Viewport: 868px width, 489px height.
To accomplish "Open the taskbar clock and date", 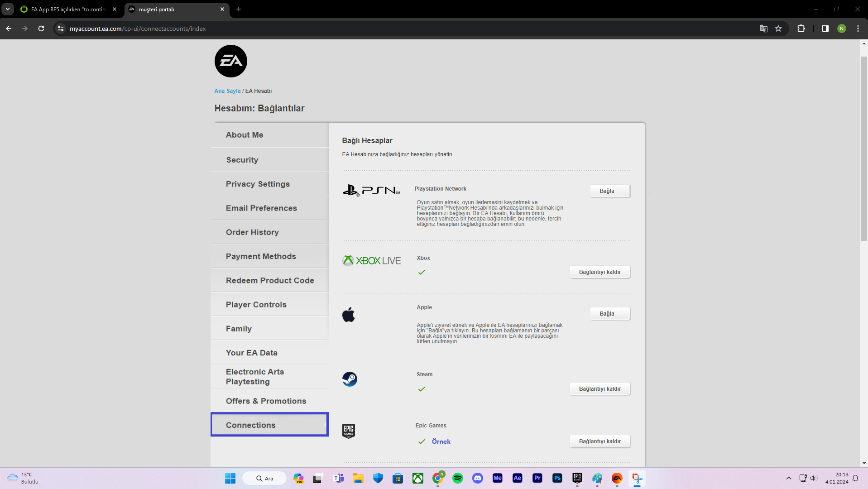I will [x=836, y=478].
